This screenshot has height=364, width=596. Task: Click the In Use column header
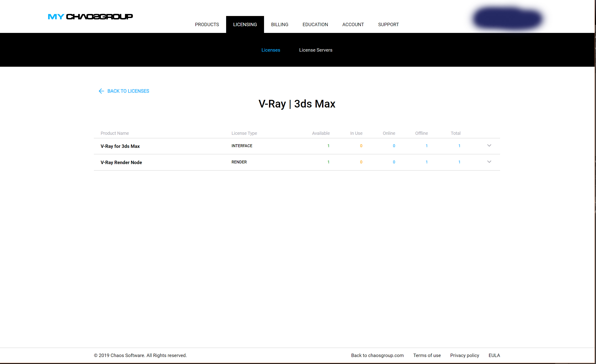coord(356,133)
